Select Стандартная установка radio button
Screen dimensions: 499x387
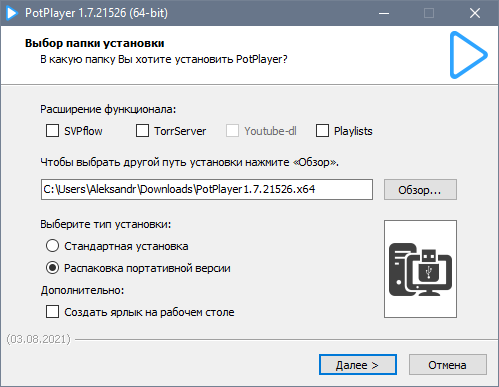tap(52, 246)
